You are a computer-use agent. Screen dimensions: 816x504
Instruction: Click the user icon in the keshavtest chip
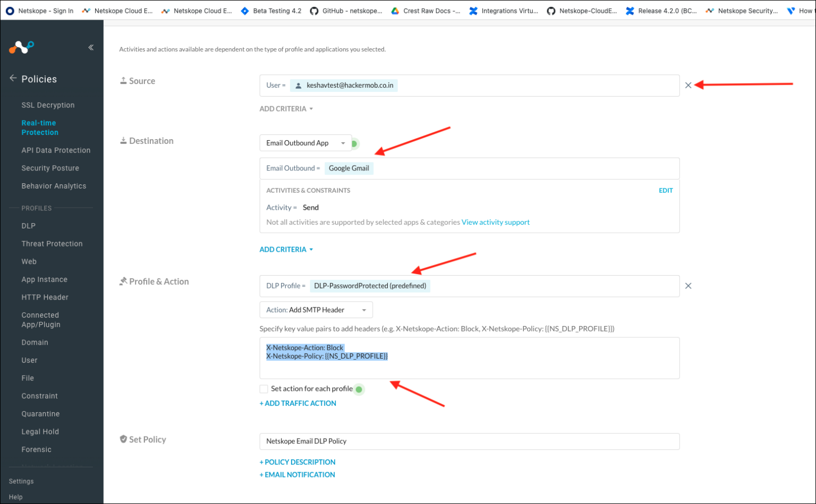point(299,85)
